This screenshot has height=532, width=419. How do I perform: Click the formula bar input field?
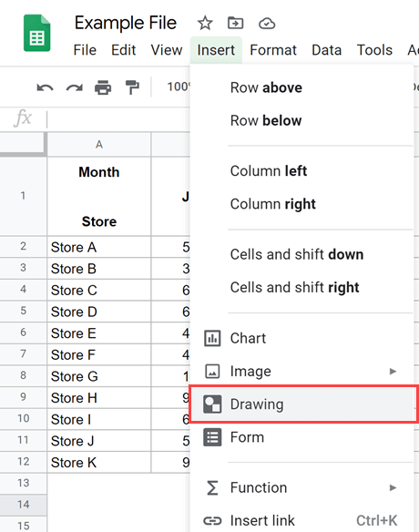118,119
